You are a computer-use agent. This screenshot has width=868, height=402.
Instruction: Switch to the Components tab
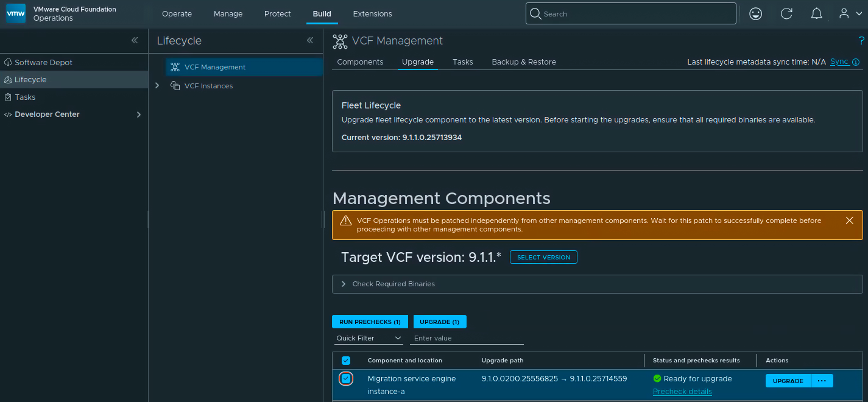click(x=360, y=62)
